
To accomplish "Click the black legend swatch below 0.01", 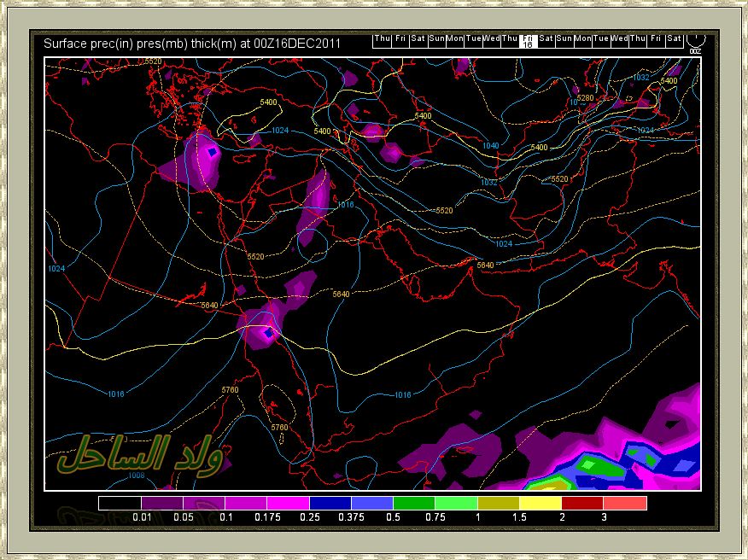I will 120,504.
